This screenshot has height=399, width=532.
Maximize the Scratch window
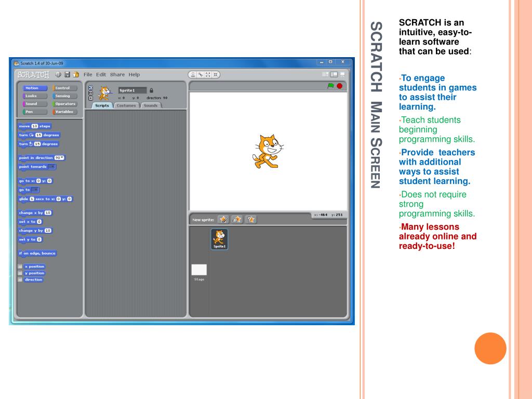[330, 62]
